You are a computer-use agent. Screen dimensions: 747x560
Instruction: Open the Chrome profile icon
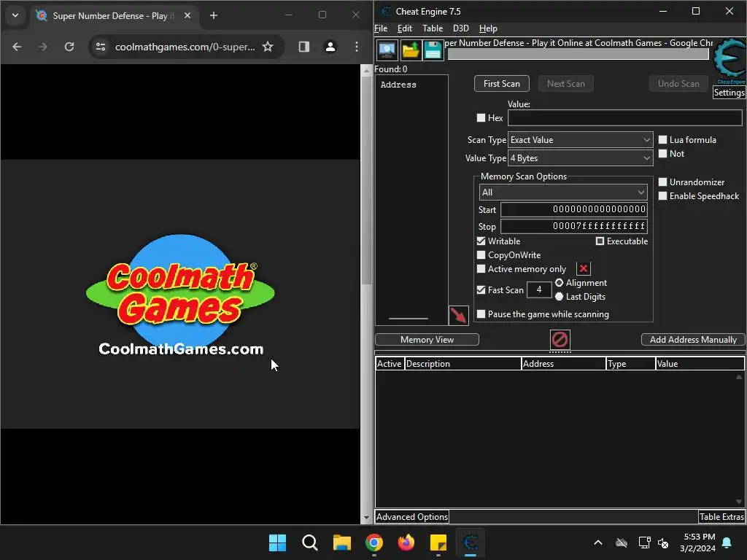click(330, 47)
